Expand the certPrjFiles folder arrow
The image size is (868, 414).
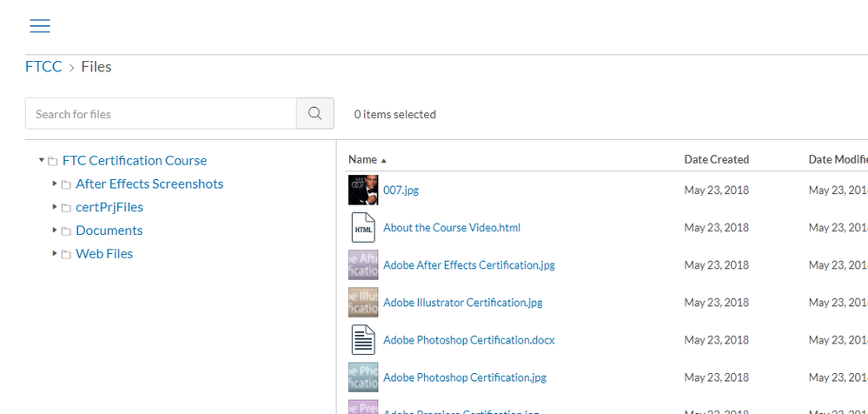55,207
